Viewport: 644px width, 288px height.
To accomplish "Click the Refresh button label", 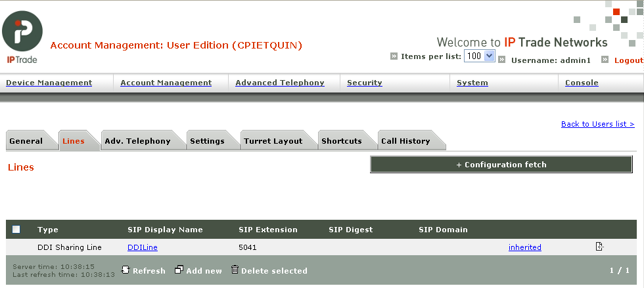I will click(149, 271).
